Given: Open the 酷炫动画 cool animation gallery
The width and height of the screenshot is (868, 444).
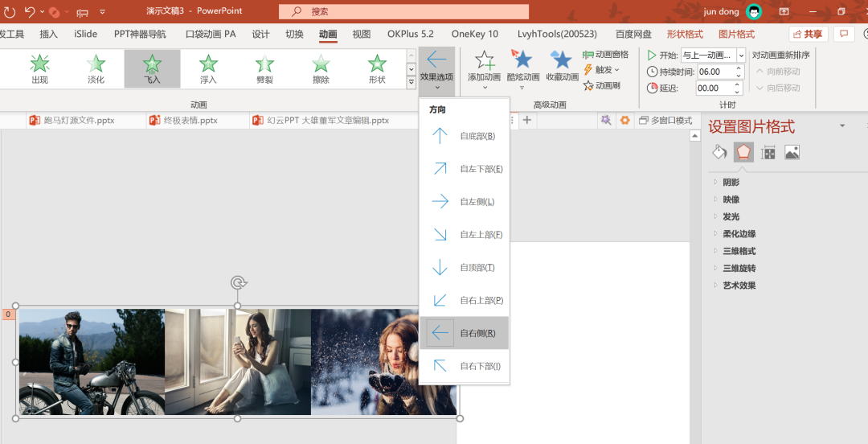Looking at the screenshot, I should 522,70.
